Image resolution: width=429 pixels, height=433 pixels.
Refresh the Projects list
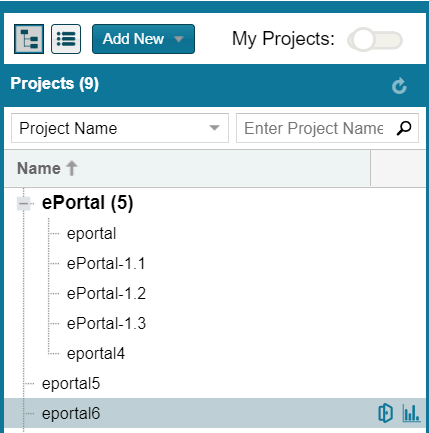pos(399,86)
